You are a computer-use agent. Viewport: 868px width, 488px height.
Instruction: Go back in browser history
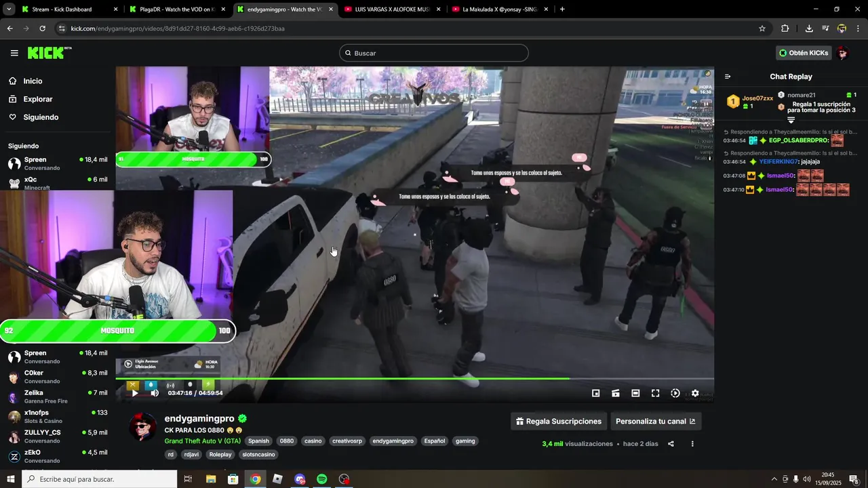(x=9, y=28)
